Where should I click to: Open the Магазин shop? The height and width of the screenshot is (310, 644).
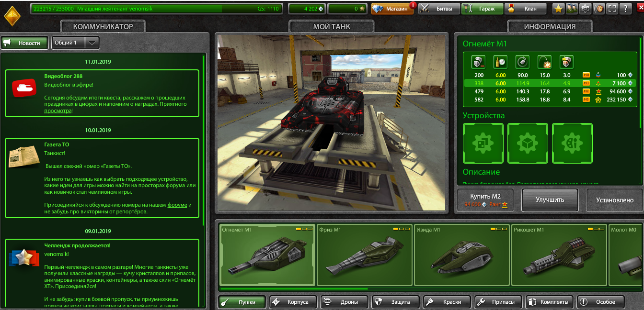392,9
